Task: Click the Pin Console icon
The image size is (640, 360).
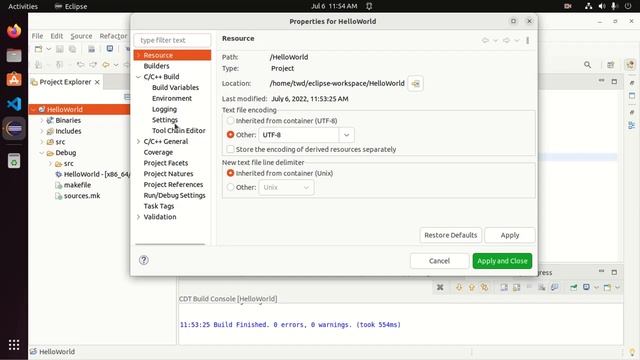Action: point(573,287)
